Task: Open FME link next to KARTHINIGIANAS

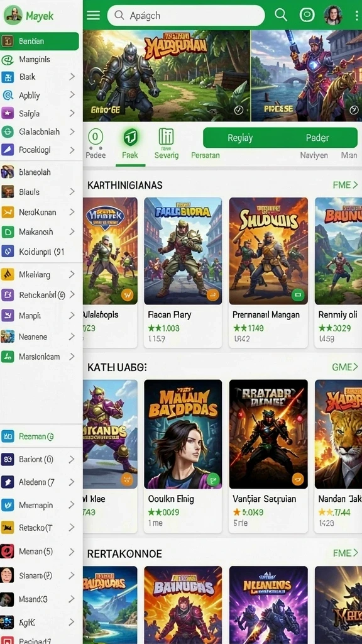Action: [x=345, y=185]
